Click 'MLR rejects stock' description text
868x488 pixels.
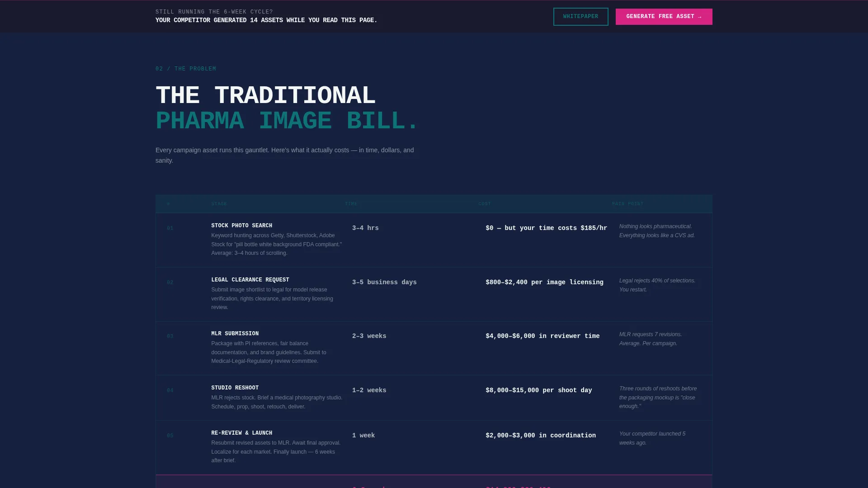coord(277,402)
